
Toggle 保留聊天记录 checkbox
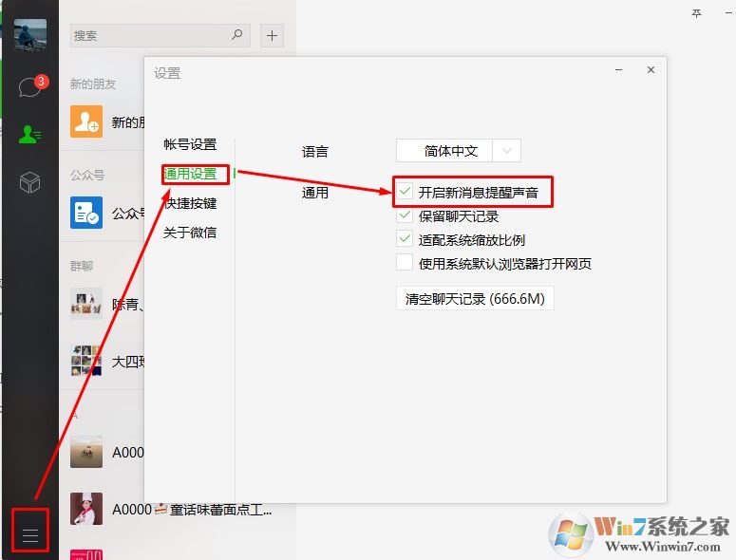tap(405, 215)
